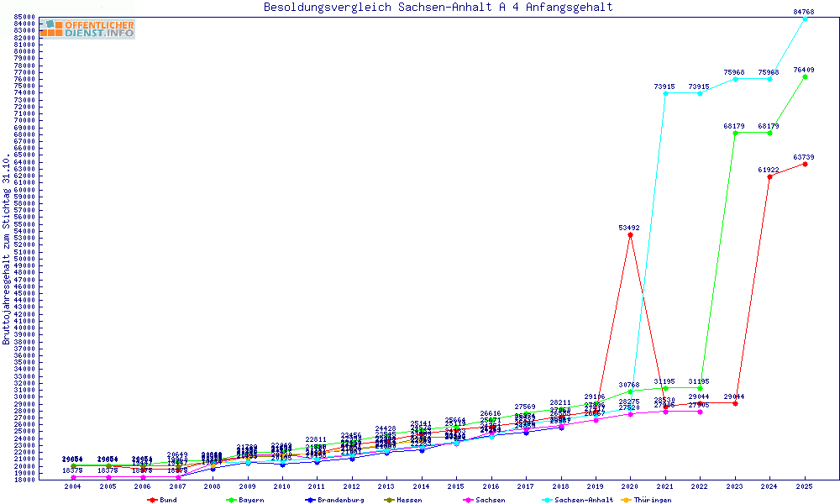Viewport: 840px width, 504px height.
Task: Click the 2025 label on the x-axis
Action: [805, 486]
